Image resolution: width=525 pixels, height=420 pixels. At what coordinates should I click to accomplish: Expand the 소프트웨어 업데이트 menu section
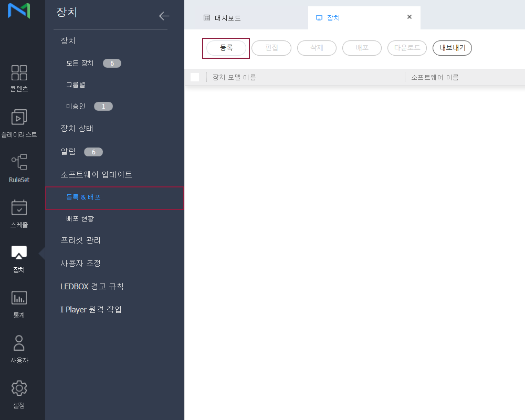point(96,174)
